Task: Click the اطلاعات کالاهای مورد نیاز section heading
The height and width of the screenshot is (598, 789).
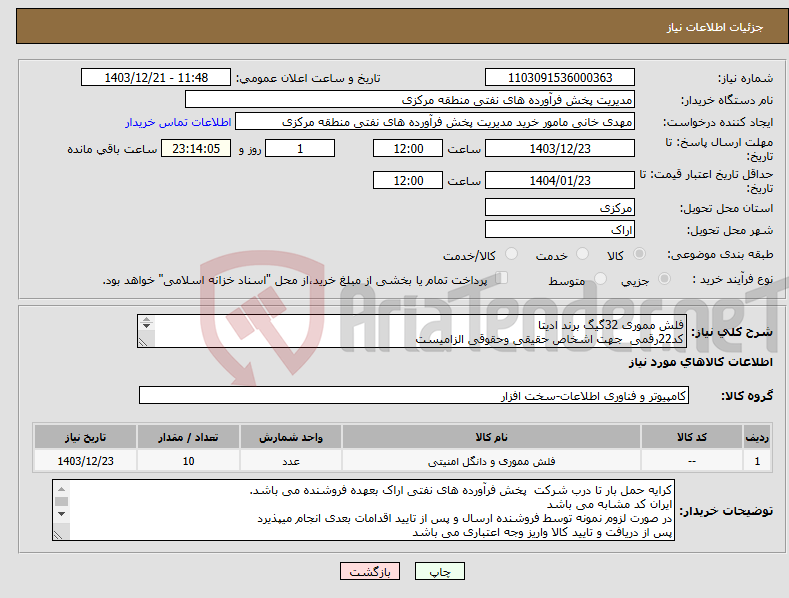Action: (x=700, y=362)
